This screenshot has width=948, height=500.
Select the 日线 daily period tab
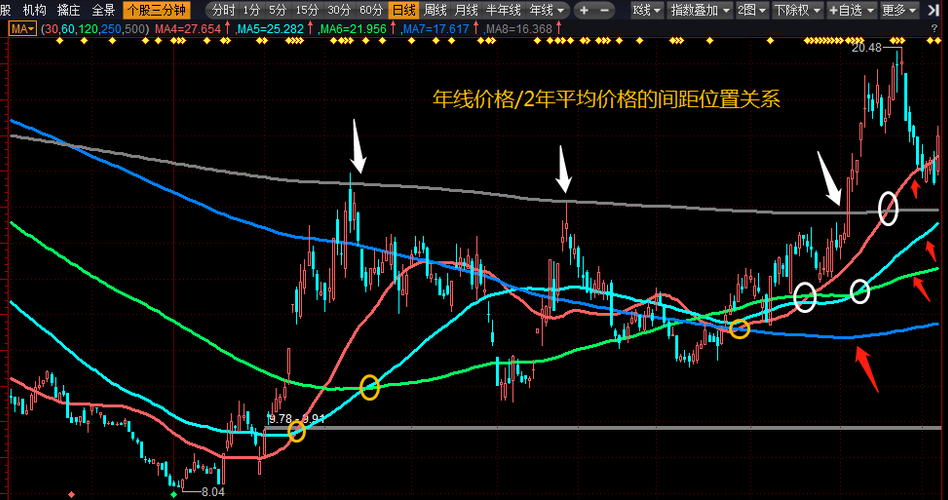[x=403, y=10]
